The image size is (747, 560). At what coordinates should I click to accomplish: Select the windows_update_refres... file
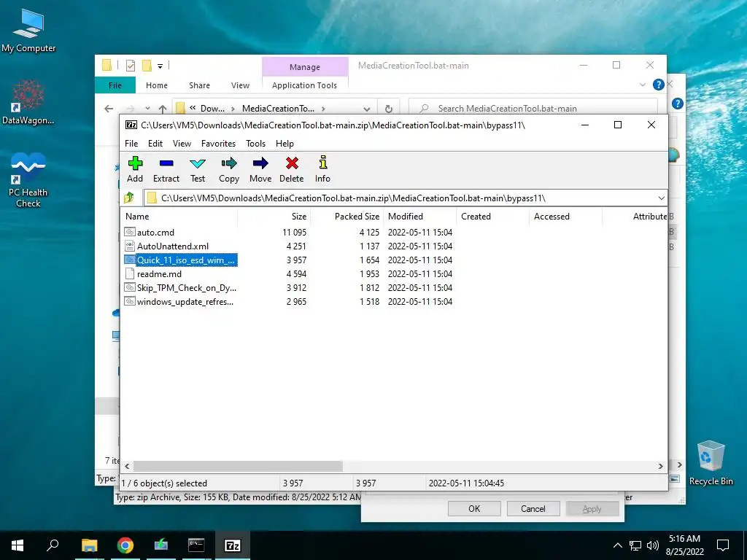(x=180, y=301)
